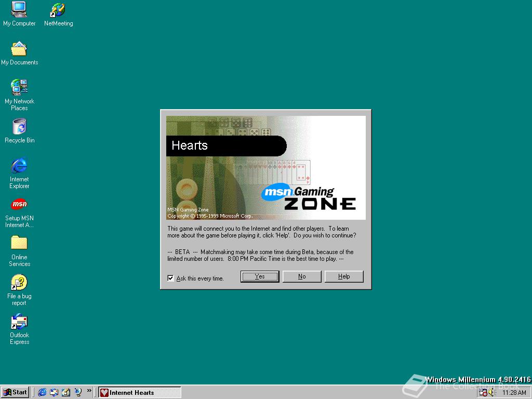This screenshot has width=532, height=399.
Task: Click the MSN Gaming Zone logo
Action: (x=309, y=197)
